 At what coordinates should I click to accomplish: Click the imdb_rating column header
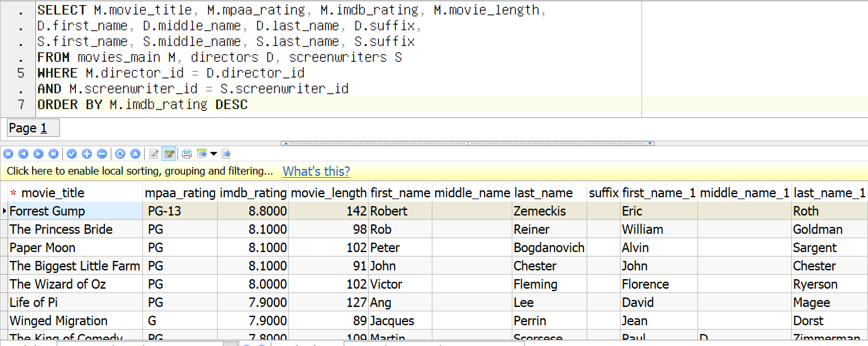point(253,193)
